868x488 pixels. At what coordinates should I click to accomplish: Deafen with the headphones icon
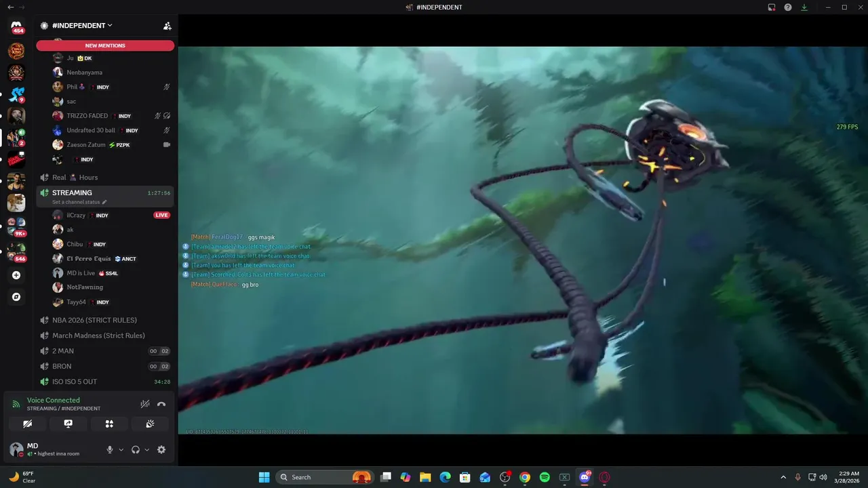click(136, 449)
